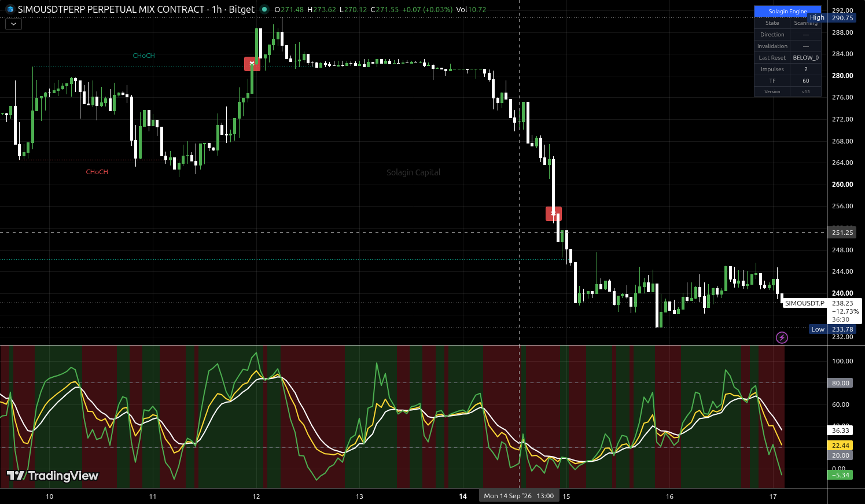The width and height of the screenshot is (865, 504).
Task: Click the 260.00 price axis label
Action: coord(842,185)
